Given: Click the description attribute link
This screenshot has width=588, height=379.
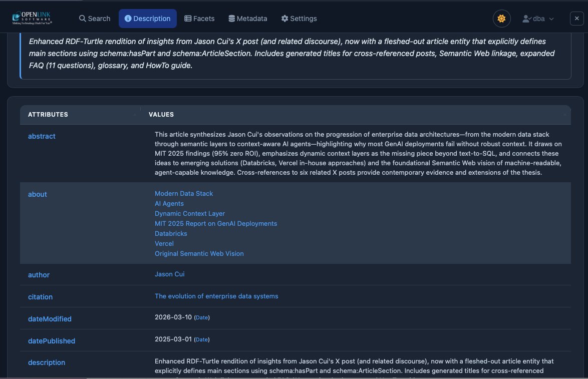Looking at the screenshot, I should tap(47, 362).
